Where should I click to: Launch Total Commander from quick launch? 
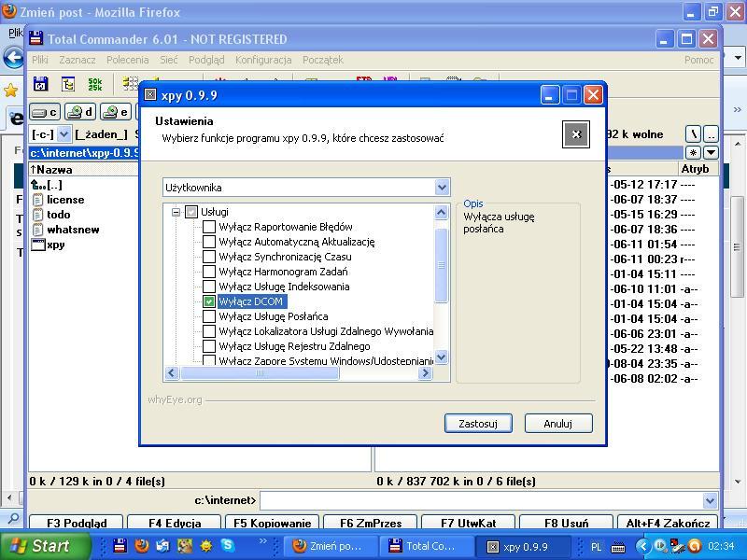click(x=120, y=546)
